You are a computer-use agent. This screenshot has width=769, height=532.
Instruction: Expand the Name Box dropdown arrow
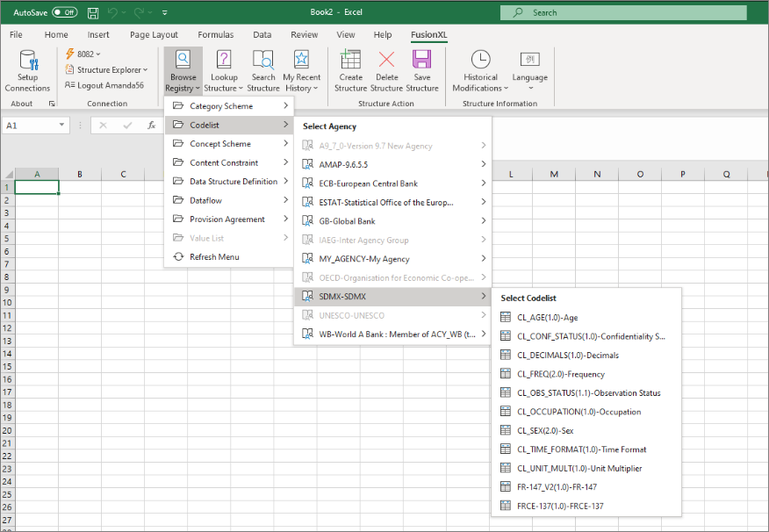pos(62,126)
